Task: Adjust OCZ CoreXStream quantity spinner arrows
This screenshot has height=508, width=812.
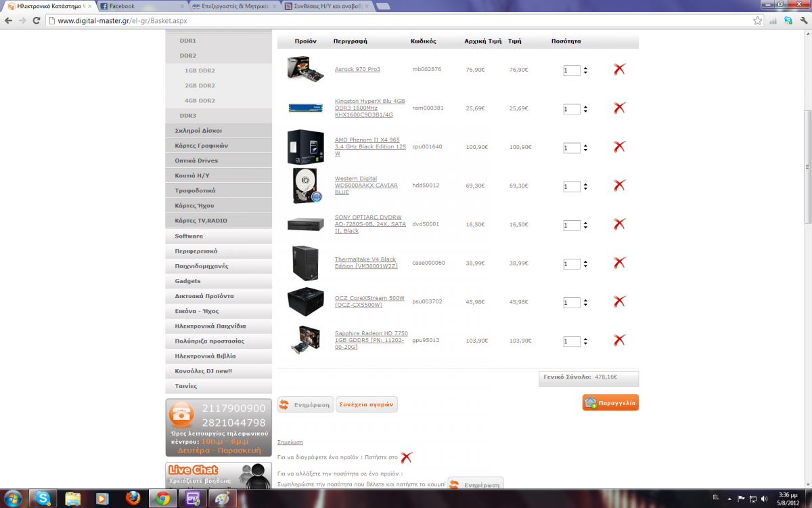Action: [x=585, y=302]
